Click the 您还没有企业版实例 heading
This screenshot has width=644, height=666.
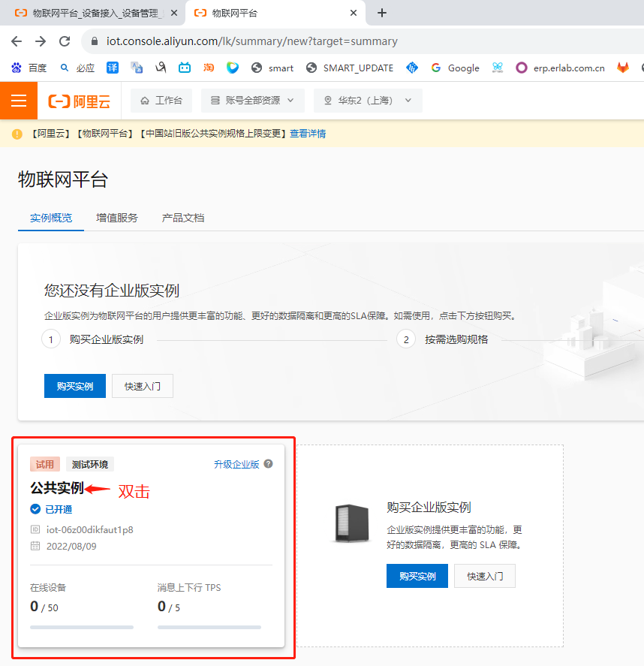pos(112,291)
